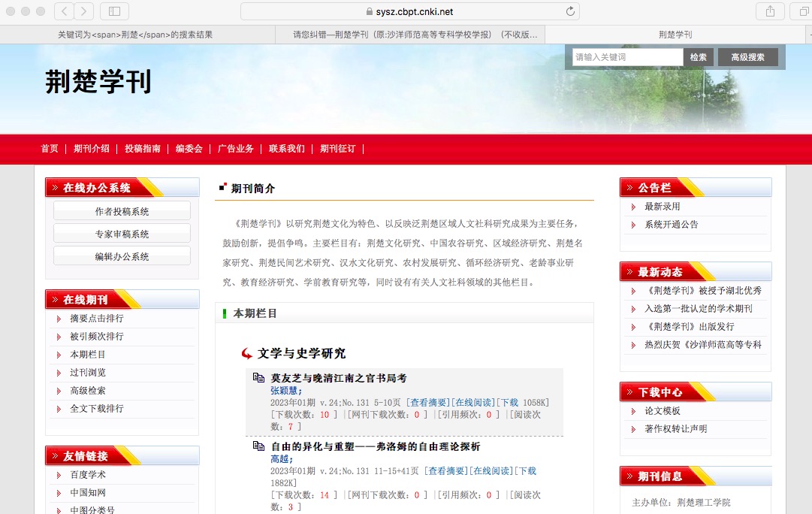Click red arrow icon beside 文学与史学研究
The height and width of the screenshot is (514, 812).
(x=247, y=353)
